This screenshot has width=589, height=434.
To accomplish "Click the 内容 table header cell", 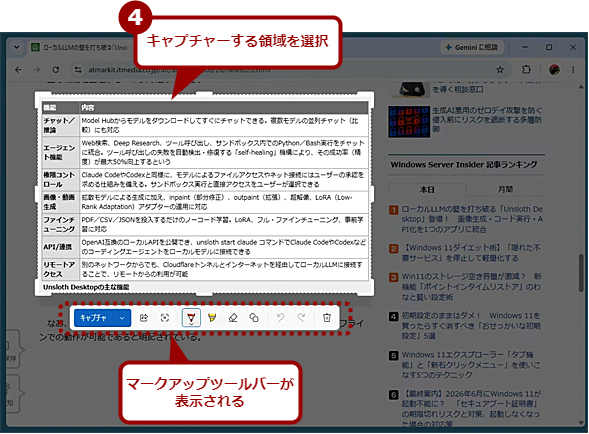I will [224, 108].
